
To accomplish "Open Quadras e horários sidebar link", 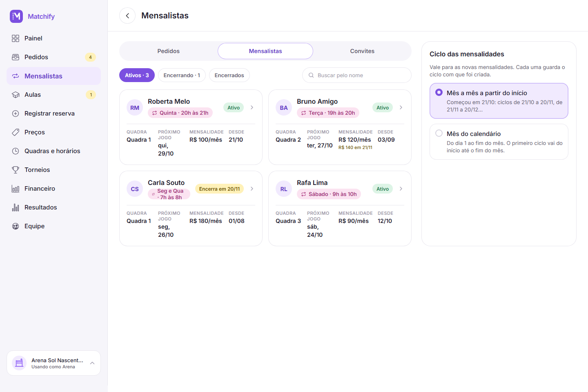I will coord(53,151).
